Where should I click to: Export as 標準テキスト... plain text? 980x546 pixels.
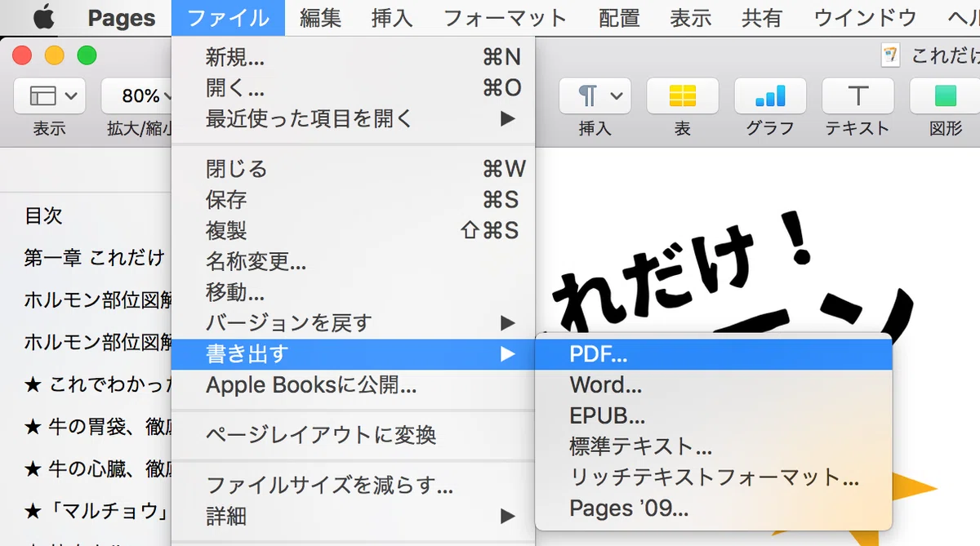714,446
